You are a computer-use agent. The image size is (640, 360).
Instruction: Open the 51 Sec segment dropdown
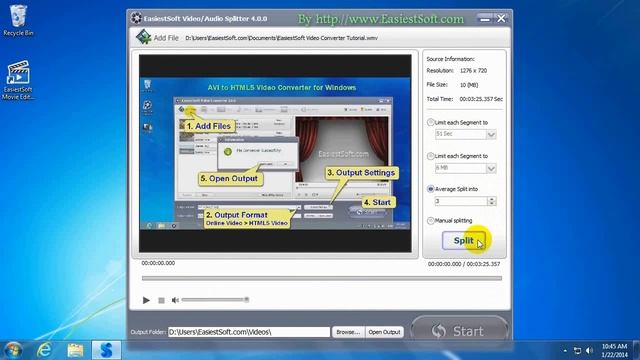[x=491, y=134]
